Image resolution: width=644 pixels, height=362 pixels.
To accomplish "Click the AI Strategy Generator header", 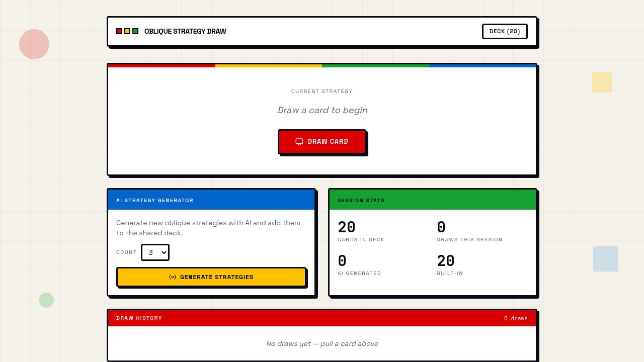I will [x=155, y=200].
